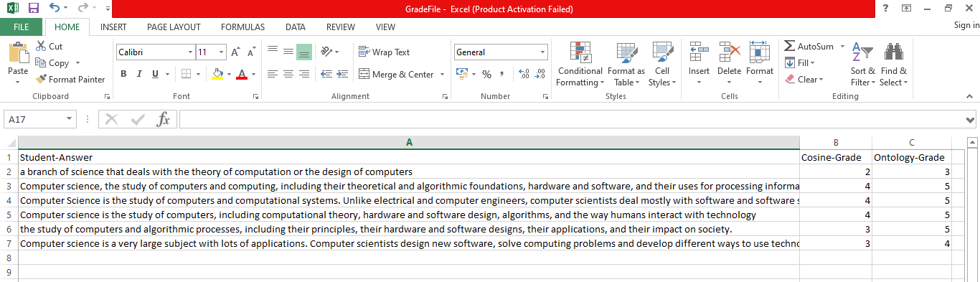Open the FILE tab
The width and height of the screenshot is (980, 282).
point(22,27)
